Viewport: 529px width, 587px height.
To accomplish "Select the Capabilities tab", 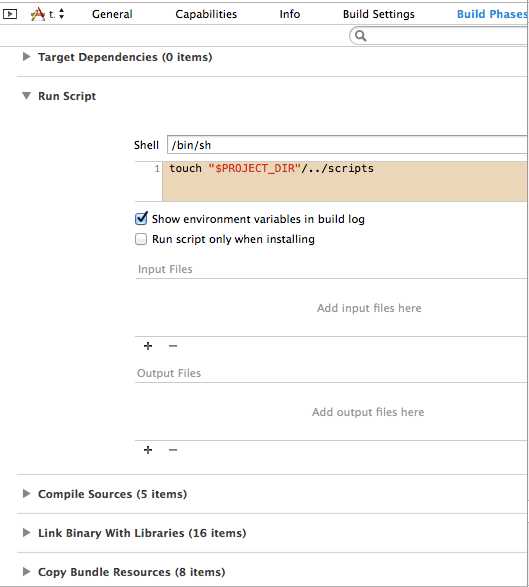I will [206, 14].
